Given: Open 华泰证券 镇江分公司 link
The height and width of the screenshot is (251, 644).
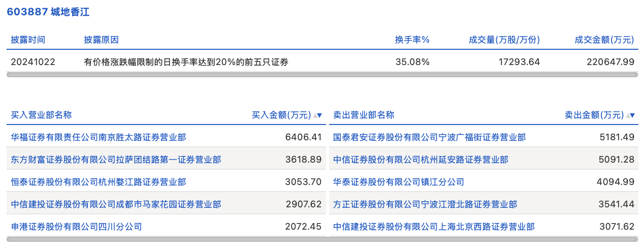Looking at the screenshot, I should (398, 182).
